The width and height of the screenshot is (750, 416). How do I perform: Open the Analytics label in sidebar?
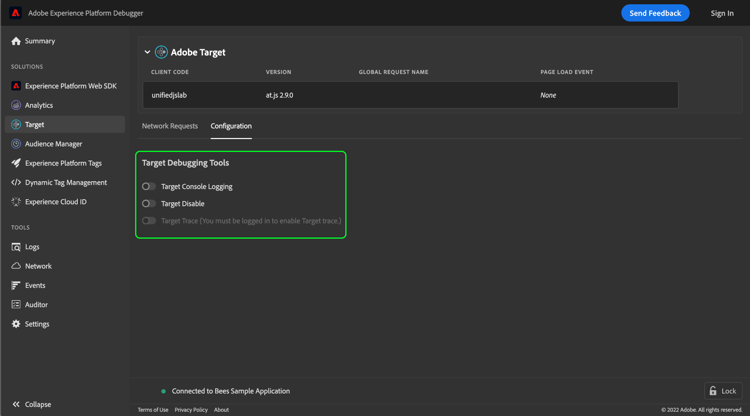(x=39, y=105)
